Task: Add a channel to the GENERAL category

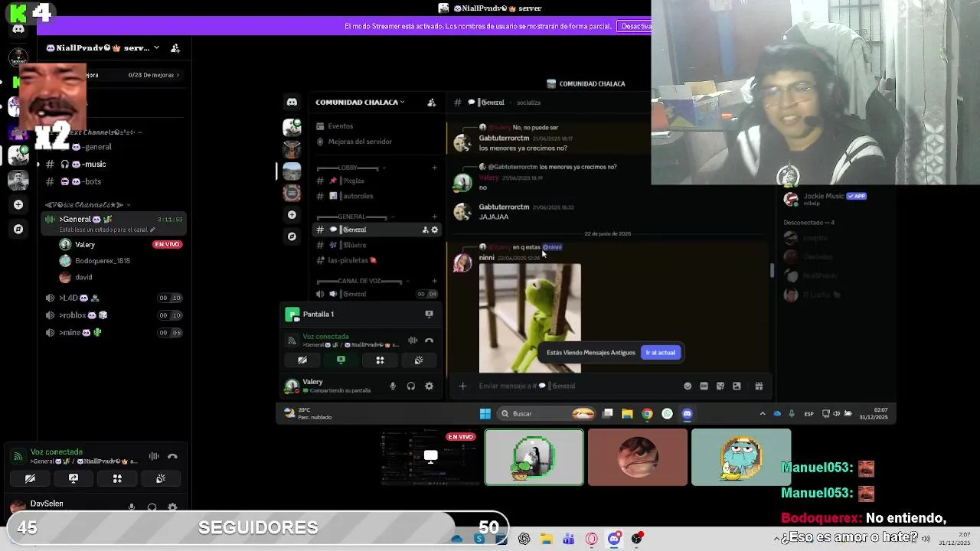Action: click(434, 217)
